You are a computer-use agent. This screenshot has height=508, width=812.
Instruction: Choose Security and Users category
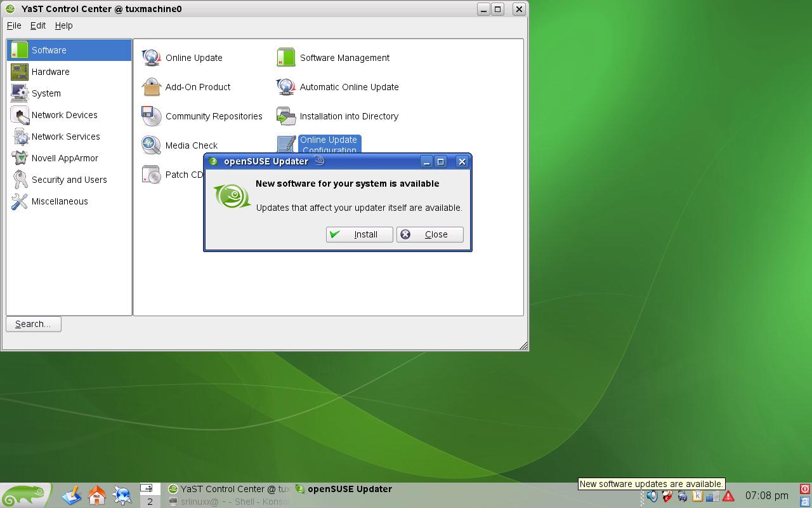coord(69,180)
